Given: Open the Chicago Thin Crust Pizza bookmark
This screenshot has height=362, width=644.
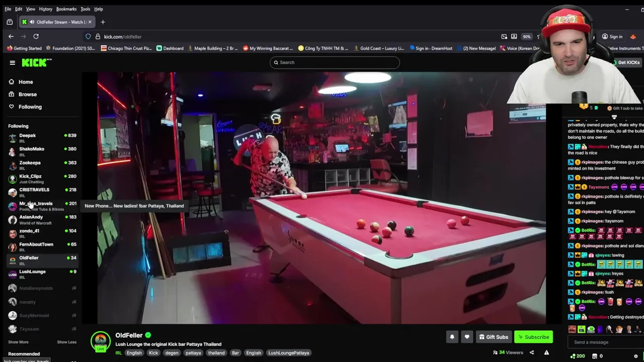Looking at the screenshot, I should coord(126,48).
